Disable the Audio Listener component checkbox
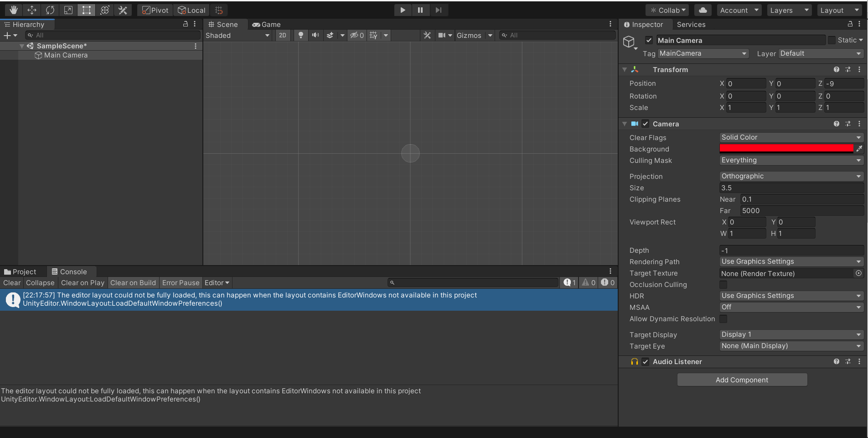 (646, 362)
